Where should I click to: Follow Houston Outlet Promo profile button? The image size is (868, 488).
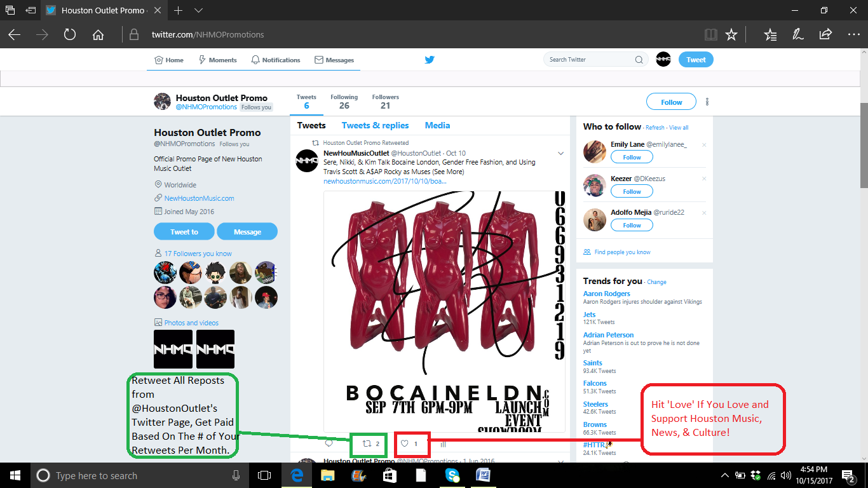pyautogui.click(x=671, y=102)
